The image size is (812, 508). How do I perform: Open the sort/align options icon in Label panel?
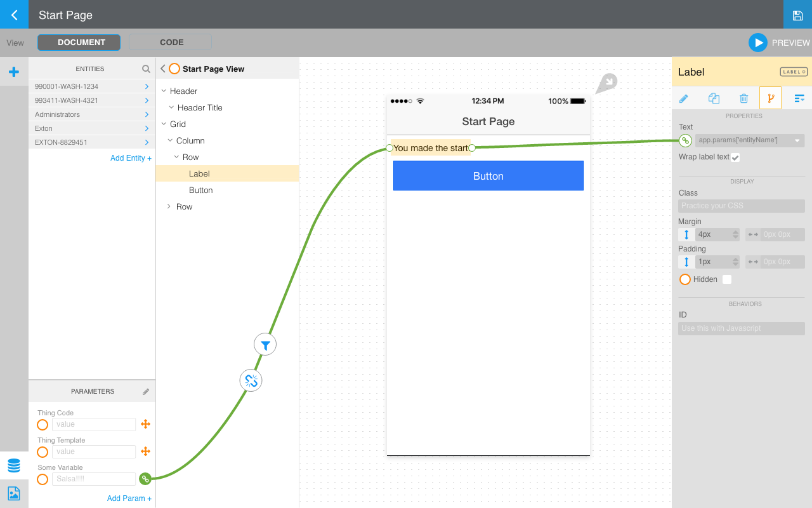[799, 98]
